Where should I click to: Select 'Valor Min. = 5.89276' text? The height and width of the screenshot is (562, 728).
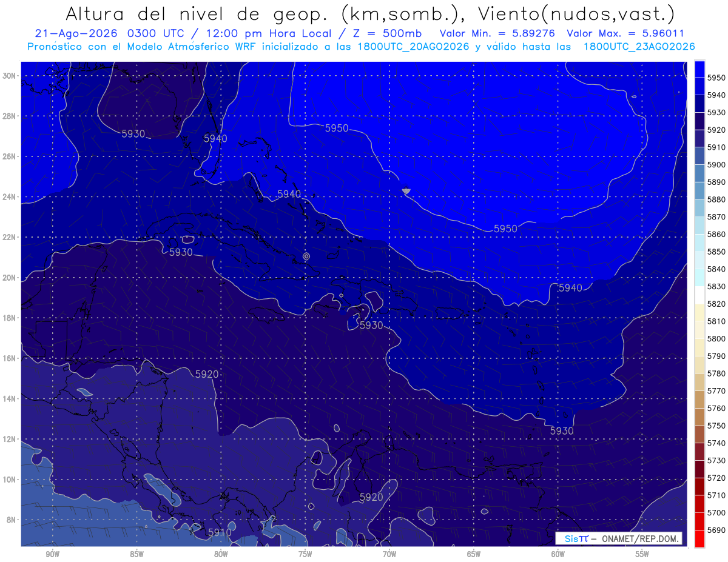[x=499, y=34]
